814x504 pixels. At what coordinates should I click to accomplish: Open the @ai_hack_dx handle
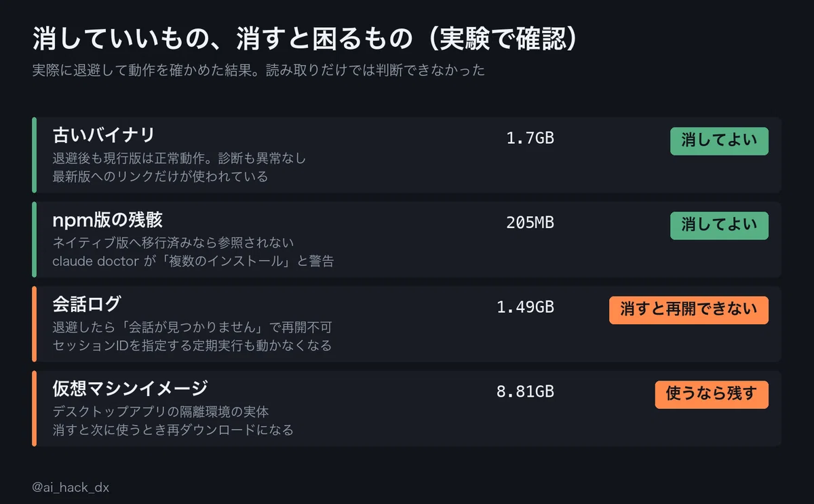click(x=71, y=487)
